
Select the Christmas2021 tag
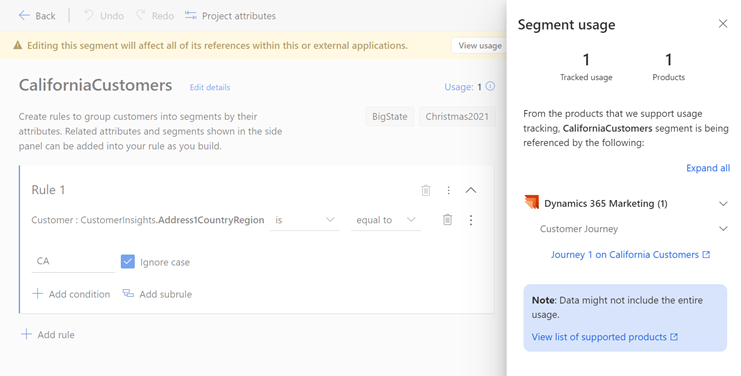(457, 117)
